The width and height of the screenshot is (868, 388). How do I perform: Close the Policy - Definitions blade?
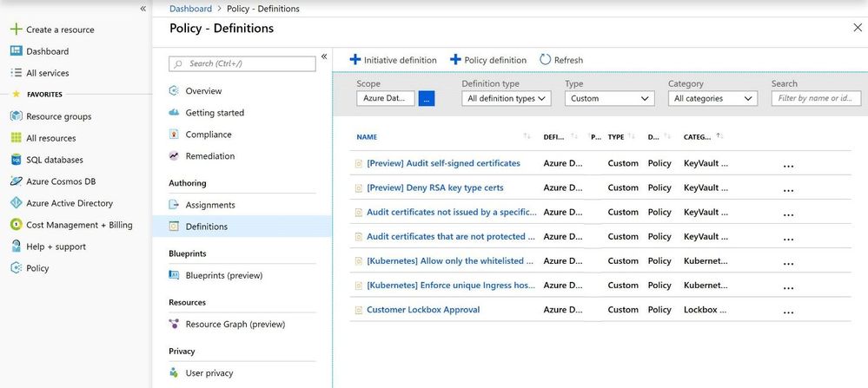tap(857, 28)
